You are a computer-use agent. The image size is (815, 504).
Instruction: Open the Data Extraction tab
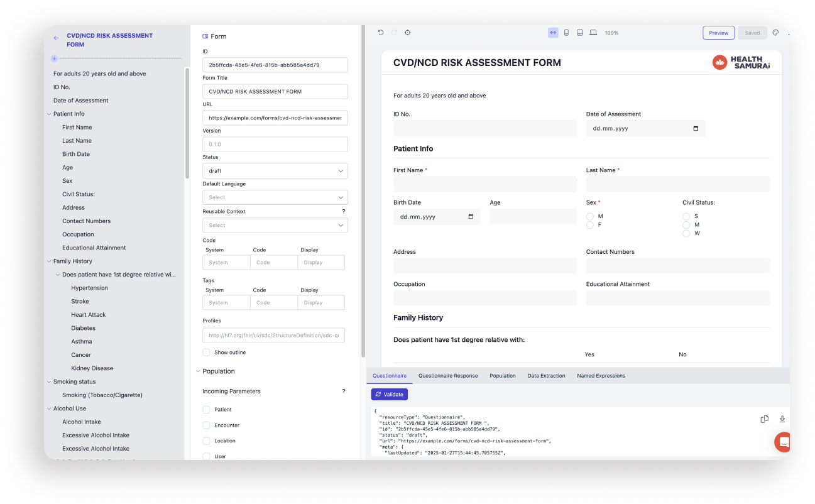tap(546, 376)
